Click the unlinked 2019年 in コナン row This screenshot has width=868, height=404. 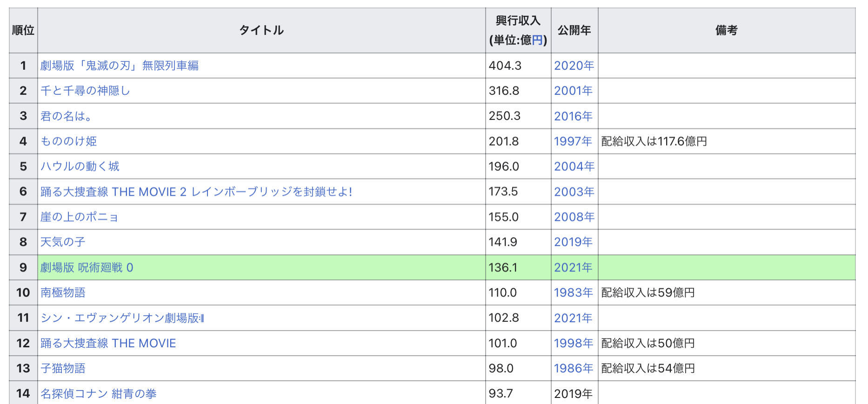pos(573,394)
